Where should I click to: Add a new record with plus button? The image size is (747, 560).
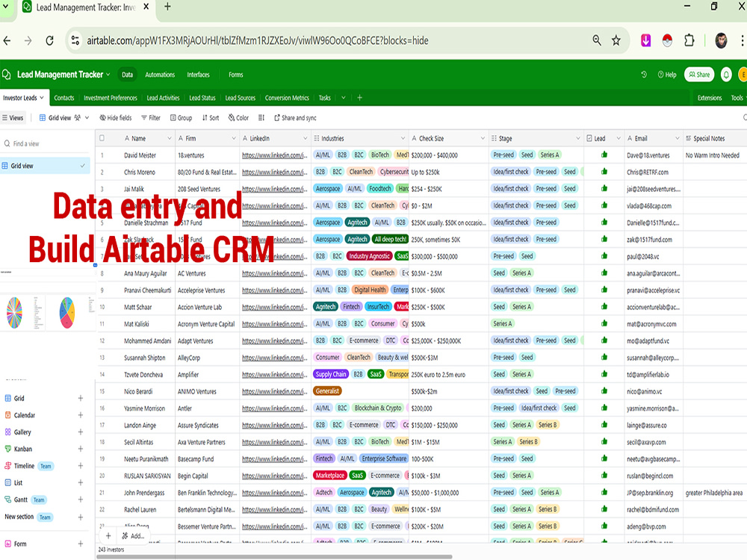(x=108, y=535)
